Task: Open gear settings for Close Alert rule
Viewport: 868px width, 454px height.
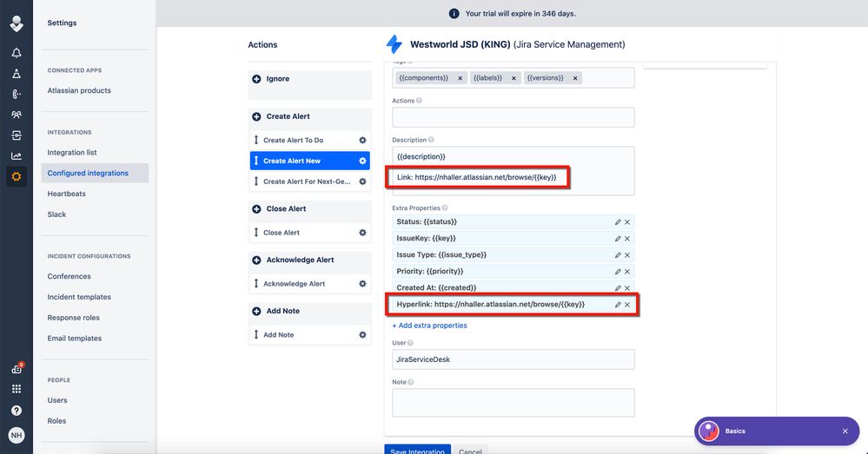Action: [x=362, y=233]
